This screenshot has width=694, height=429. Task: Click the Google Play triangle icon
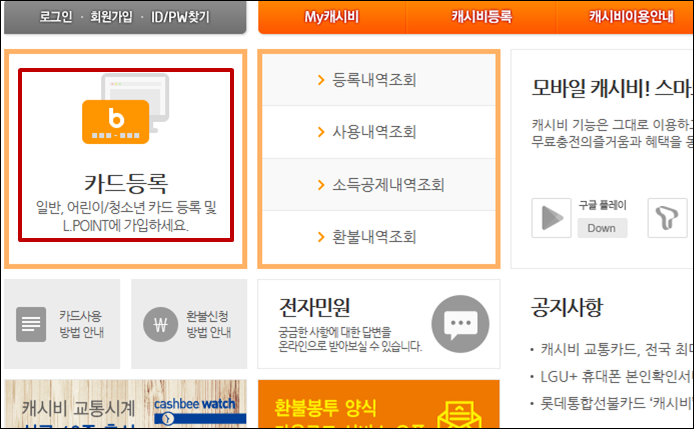point(551,218)
